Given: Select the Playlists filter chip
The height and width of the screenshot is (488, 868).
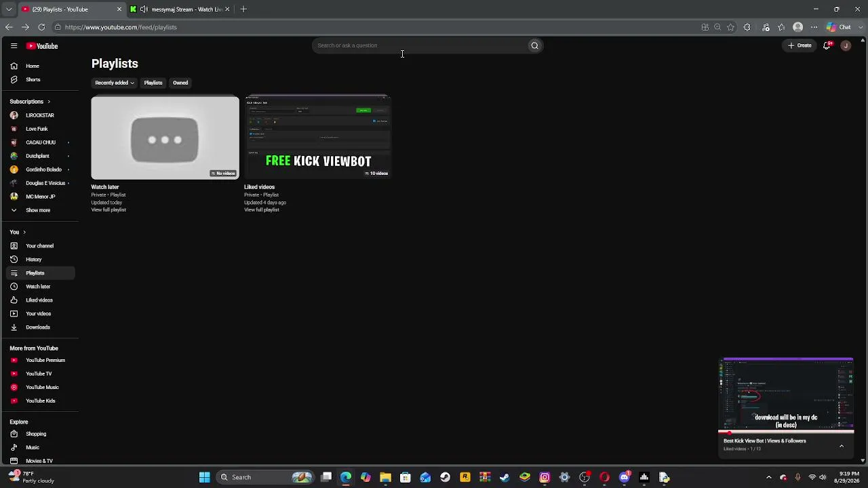Looking at the screenshot, I should [x=153, y=83].
